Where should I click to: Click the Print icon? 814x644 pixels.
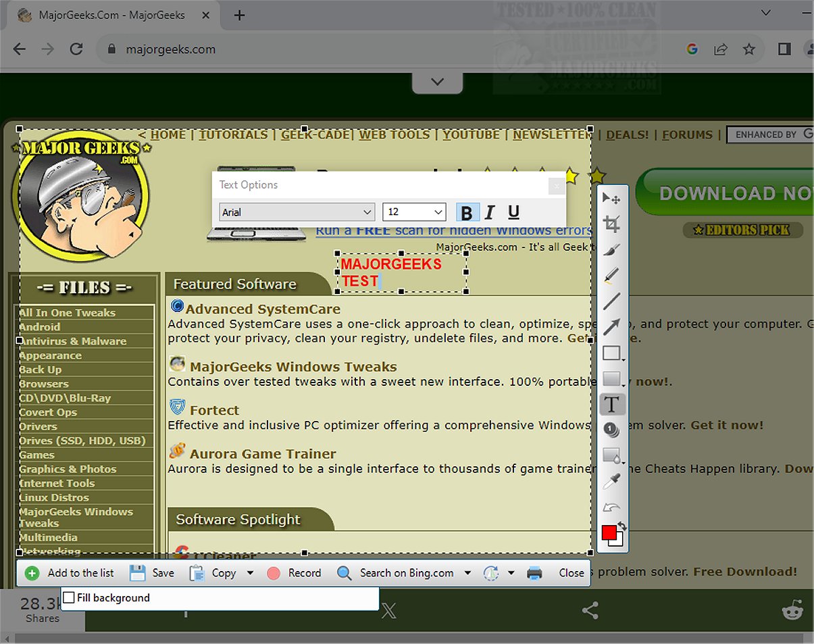click(x=534, y=573)
